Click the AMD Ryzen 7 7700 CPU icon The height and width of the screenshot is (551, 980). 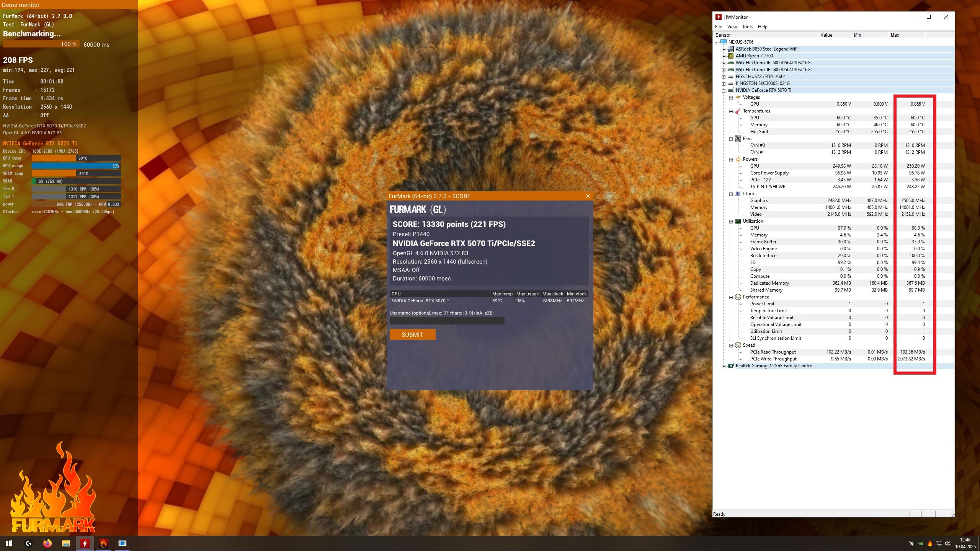[730, 56]
